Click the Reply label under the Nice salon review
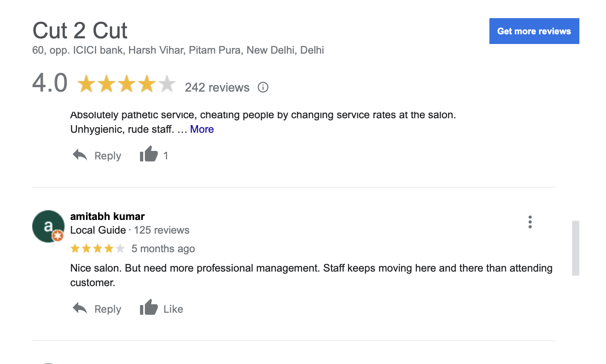The image size is (606, 364). tap(108, 309)
